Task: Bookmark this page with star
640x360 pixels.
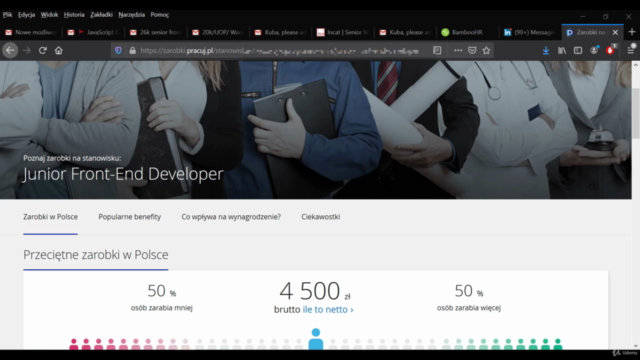Action: click(486, 51)
